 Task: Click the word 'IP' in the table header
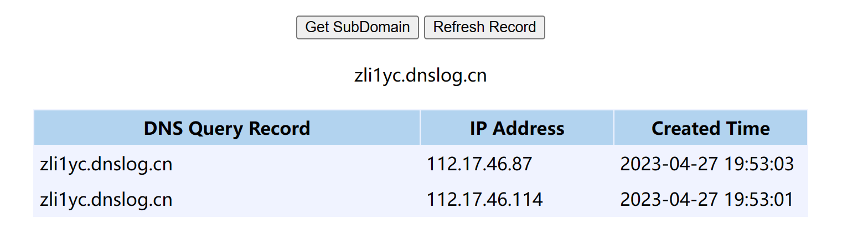click(478, 129)
